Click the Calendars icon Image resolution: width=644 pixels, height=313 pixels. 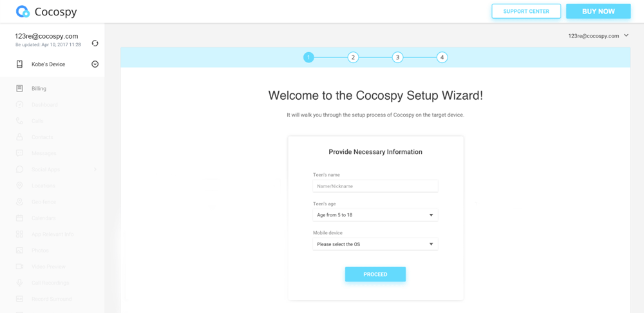[x=19, y=218]
